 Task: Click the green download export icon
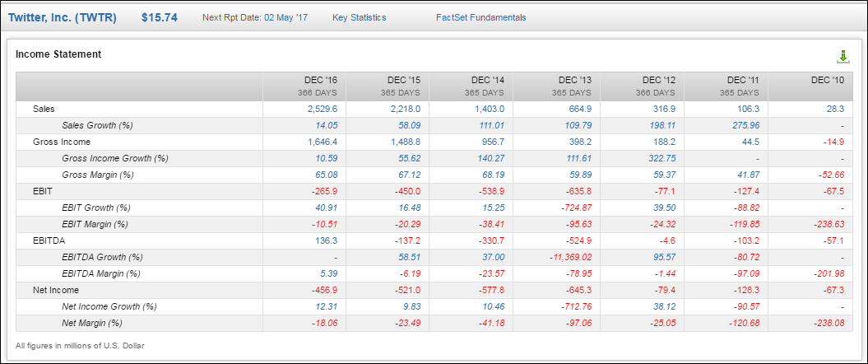coord(842,56)
